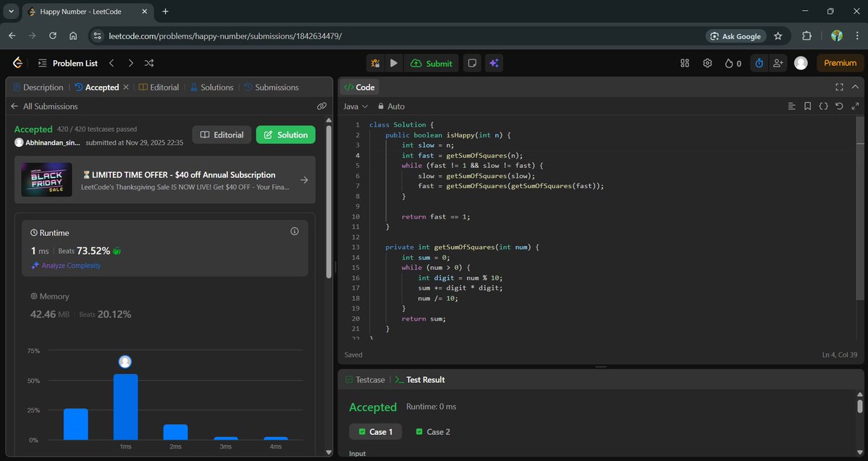The image size is (868, 461).
Task: Open the AI sparkle assistant icon
Action: (494, 63)
